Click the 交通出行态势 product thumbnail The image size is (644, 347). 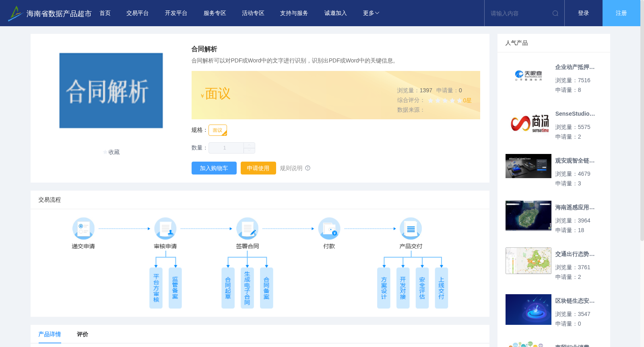528,261
